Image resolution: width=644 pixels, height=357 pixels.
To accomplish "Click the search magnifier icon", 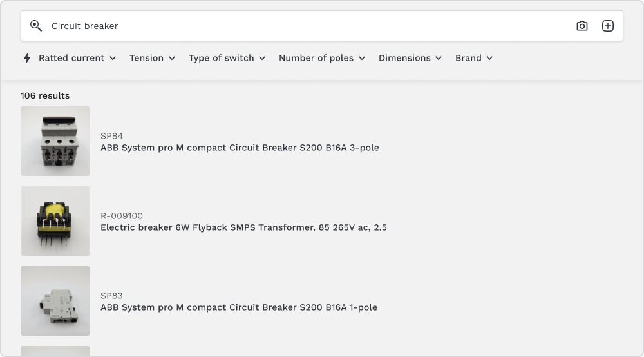I will (x=35, y=26).
